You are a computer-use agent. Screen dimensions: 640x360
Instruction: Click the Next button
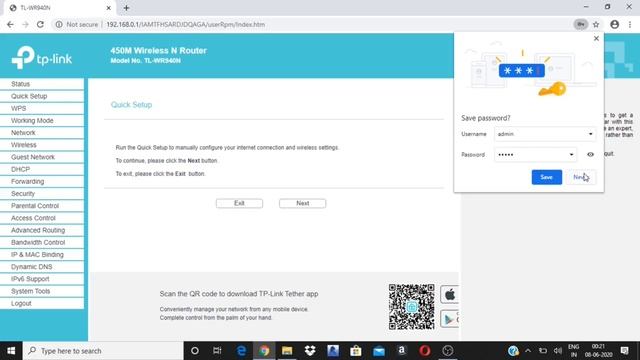(302, 203)
